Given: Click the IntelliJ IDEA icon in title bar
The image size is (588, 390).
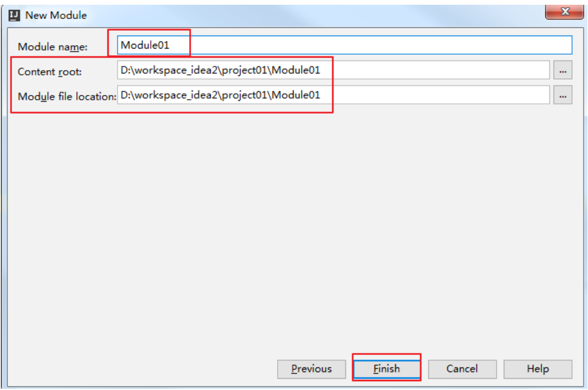Looking at the screenshot, I should tap(14, 15).
